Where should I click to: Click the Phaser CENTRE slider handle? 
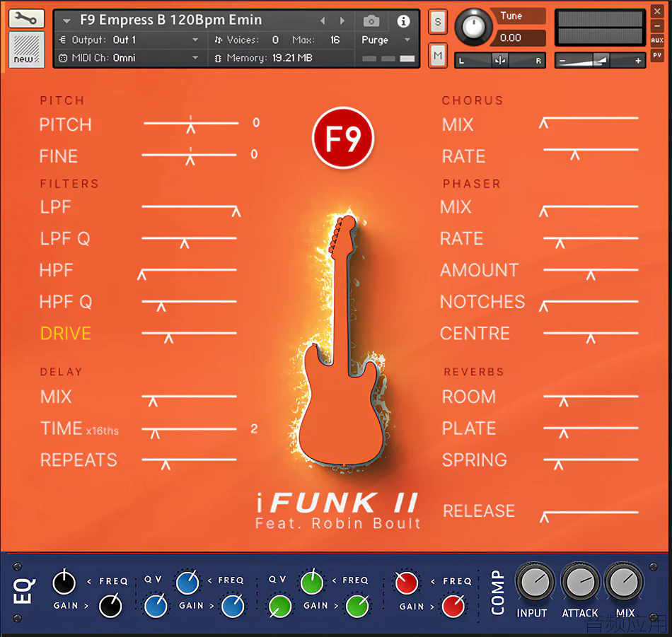tap(591, 338)
